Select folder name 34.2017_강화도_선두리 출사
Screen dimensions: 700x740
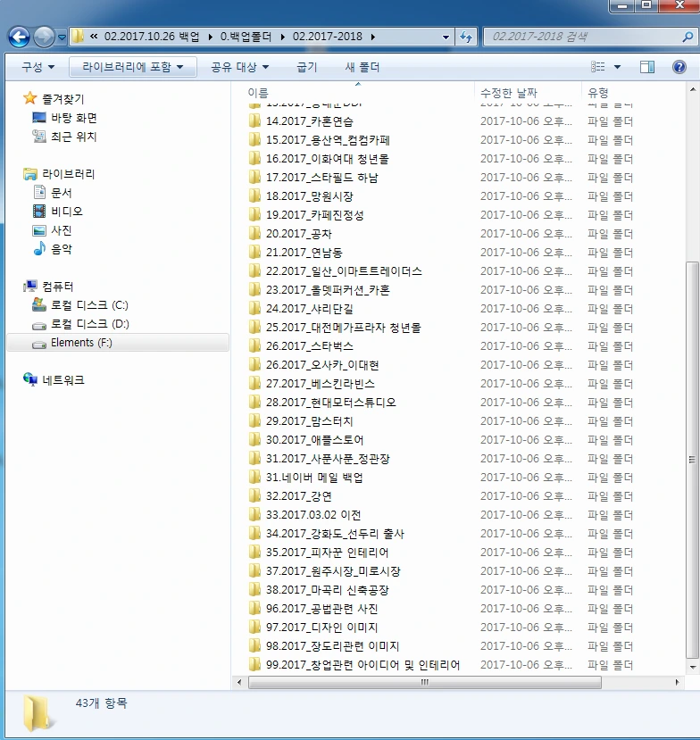point(335,533)
